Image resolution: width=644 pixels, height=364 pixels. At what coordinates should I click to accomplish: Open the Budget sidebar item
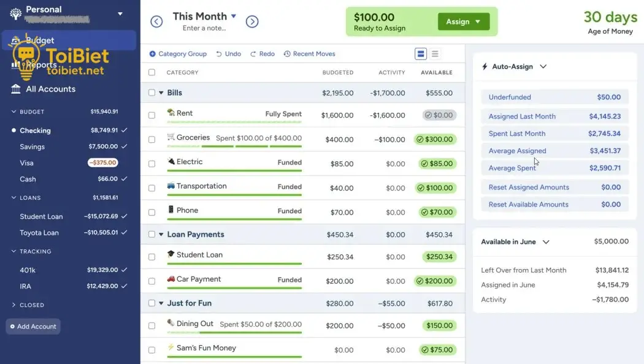click(x=69, y=40)
